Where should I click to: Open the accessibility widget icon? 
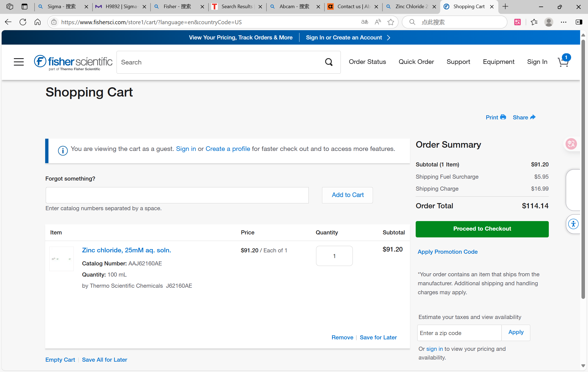tap(574, 224)
